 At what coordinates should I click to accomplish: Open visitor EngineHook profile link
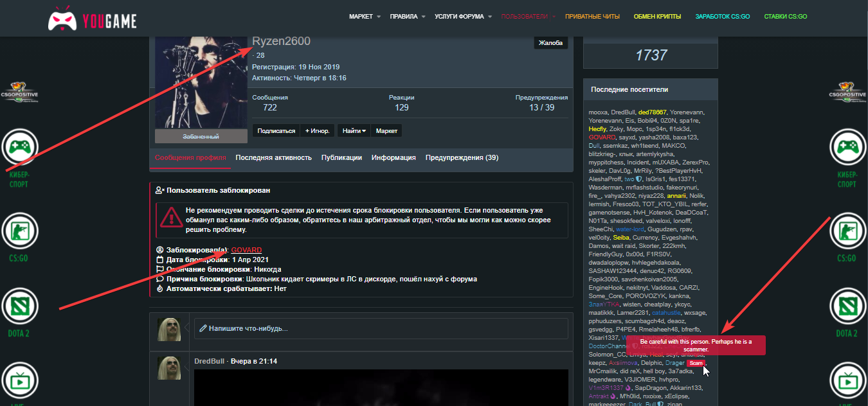point(606,287)
